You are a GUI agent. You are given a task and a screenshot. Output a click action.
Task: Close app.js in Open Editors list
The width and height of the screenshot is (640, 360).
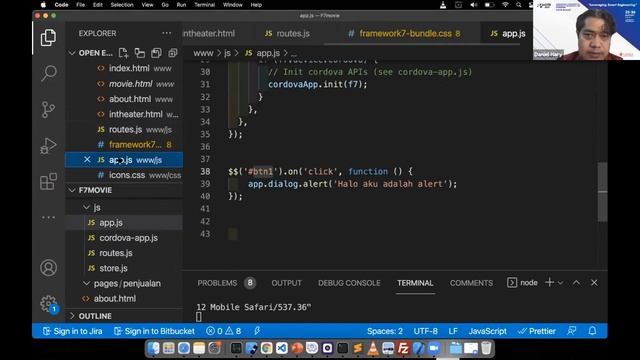tap(87, 160)
